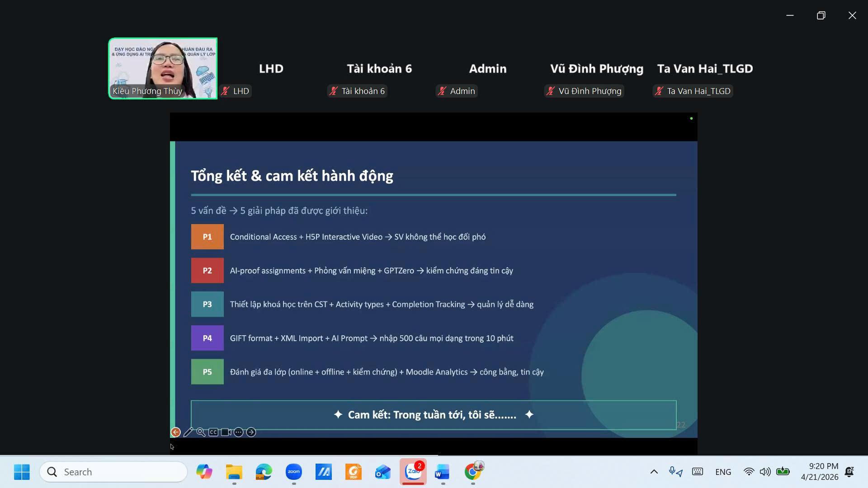Select Kiều Phương Thùy video thumbnail
This screenshot has width=868, height=488.
point(163,68)
